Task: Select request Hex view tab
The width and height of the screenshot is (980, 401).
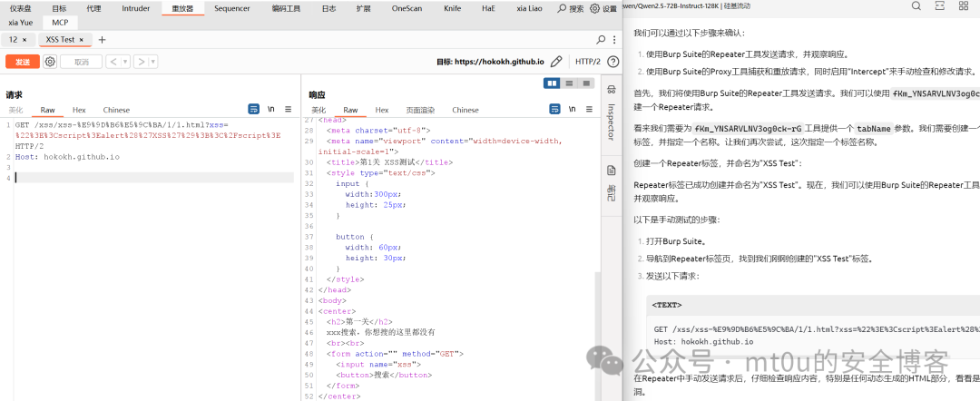Action: point(79,110)
